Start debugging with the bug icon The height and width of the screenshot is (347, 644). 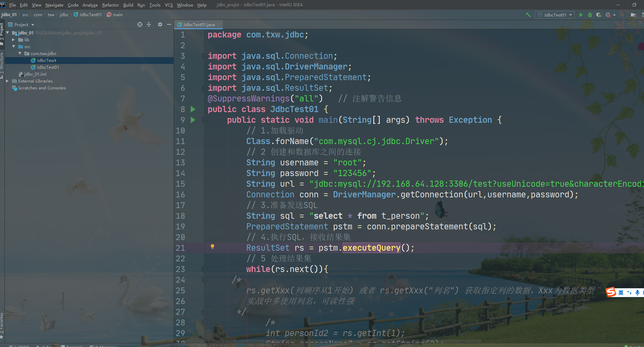[x=590, y=15]
